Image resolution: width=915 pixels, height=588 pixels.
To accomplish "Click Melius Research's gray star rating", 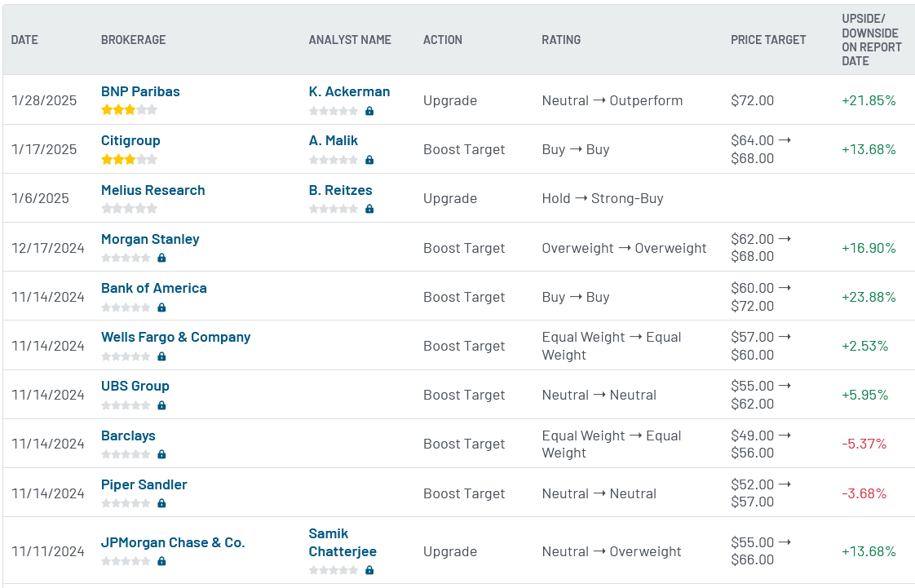I will coord(129,208).
